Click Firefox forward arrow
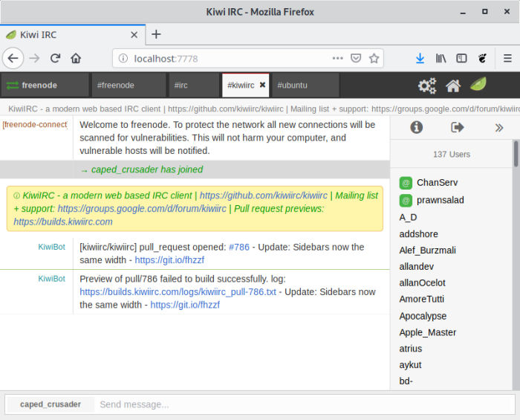Image resolution: width=520 pixels, height=420 pixels. [34, 59]
